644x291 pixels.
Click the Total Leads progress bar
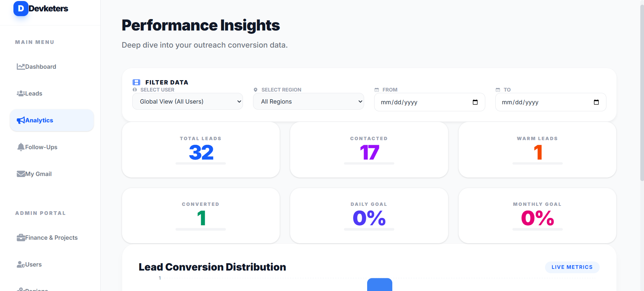click(201, 164)
